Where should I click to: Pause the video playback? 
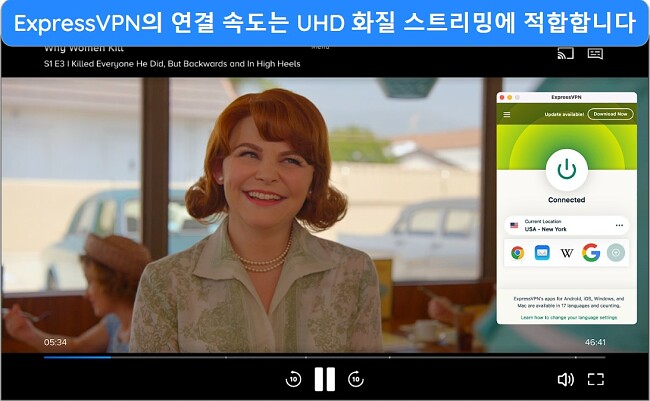coord(325,379)
